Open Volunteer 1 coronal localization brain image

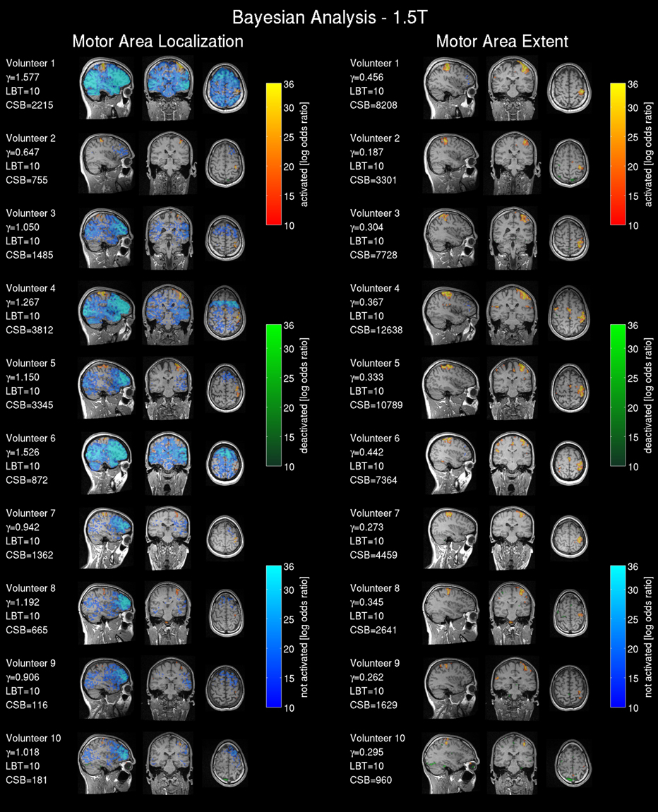(169, 88)
